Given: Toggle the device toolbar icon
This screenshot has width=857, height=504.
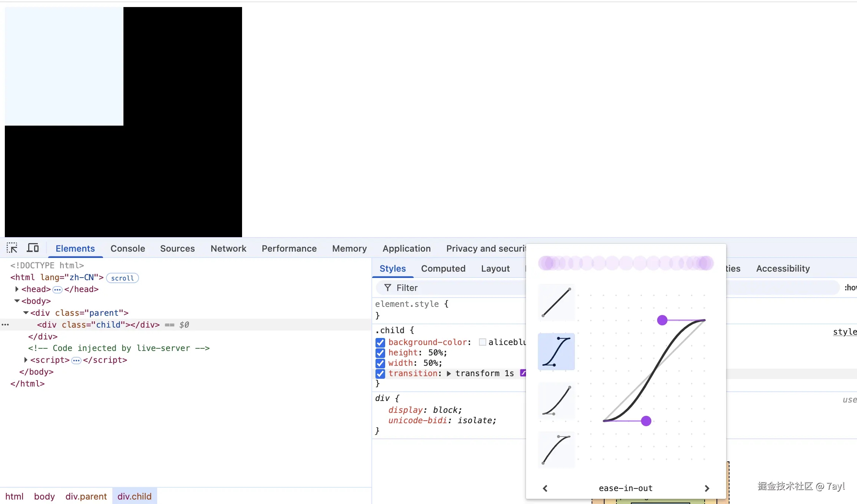Looking at the screenshot, I should tap(33, 248).
